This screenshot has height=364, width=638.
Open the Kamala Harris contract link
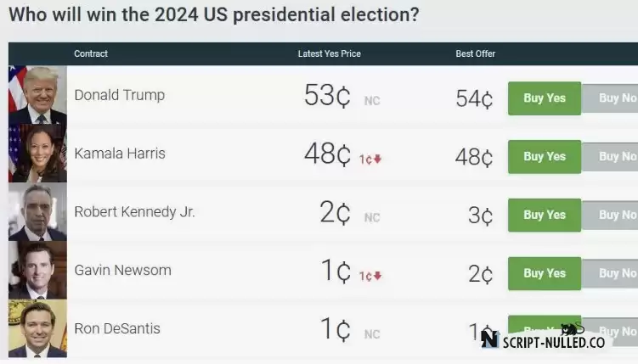coord(120,154)
